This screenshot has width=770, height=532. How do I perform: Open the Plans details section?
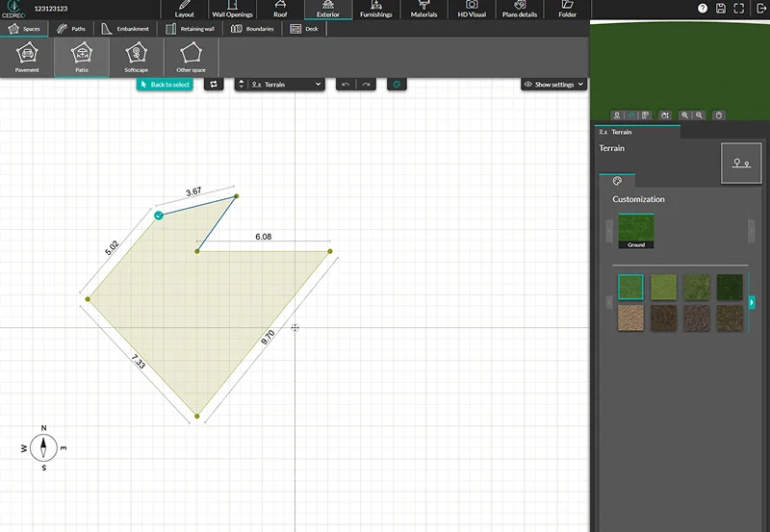[x=520, y=10]
